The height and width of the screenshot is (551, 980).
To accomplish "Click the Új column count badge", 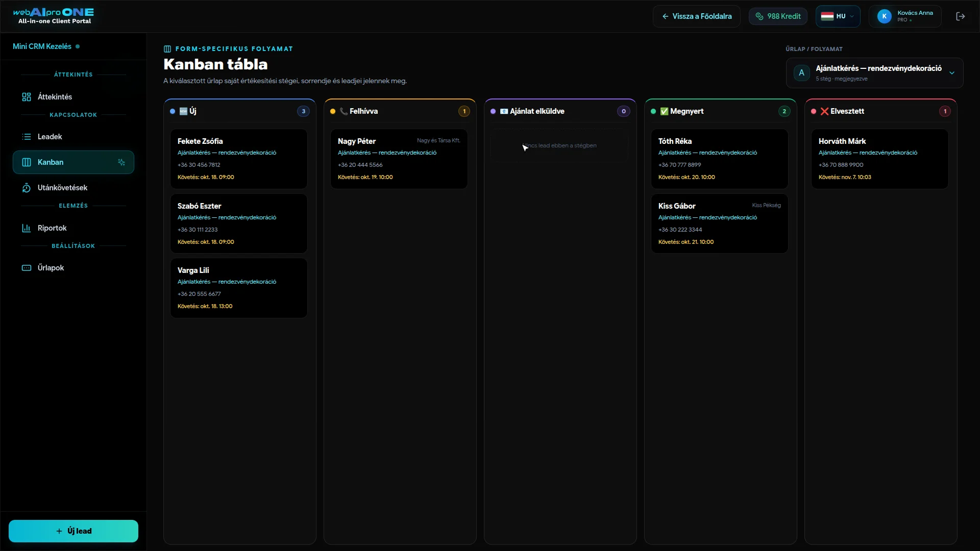I will click(x=303, y=111).
